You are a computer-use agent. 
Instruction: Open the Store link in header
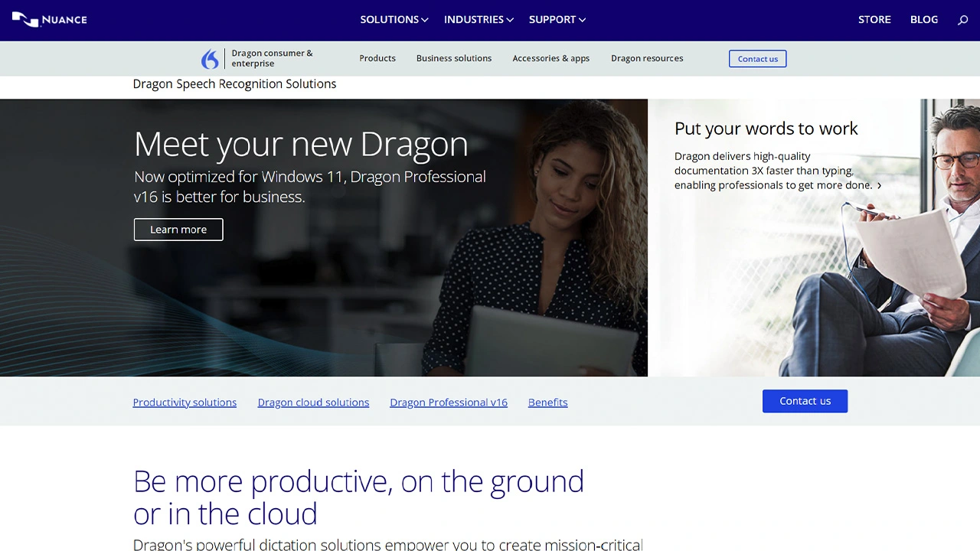pos(874,19)
